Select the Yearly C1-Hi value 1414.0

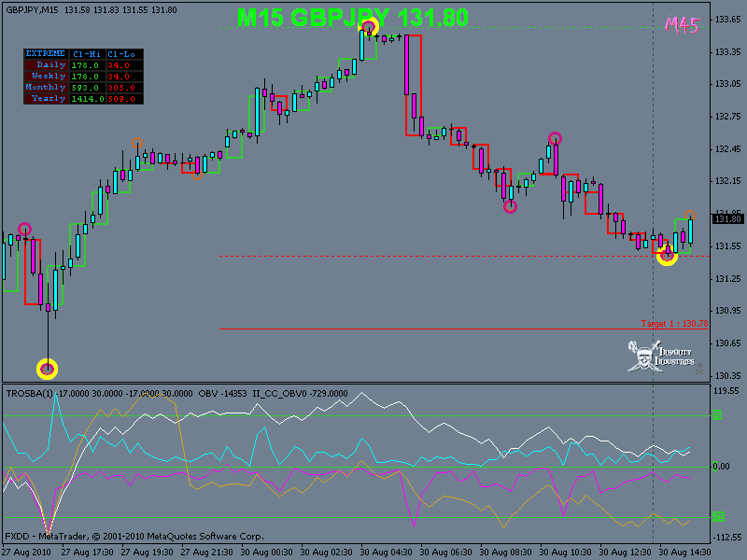pyautogui.click(x=88, y=99)
